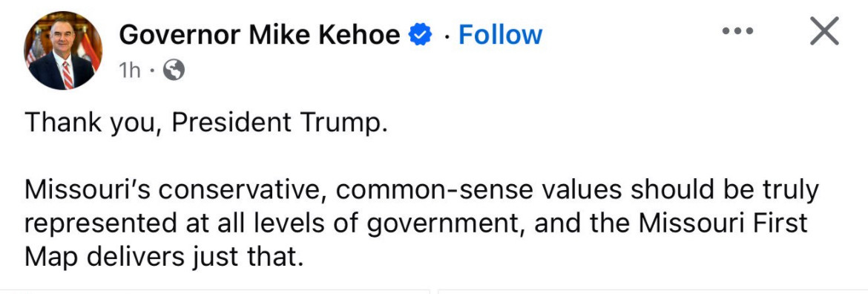The width and height of the screenshot is (868, 294).
Task: Click the line starting 'Missouri's conservative, common-sense'
Action: tap(421, 191)
